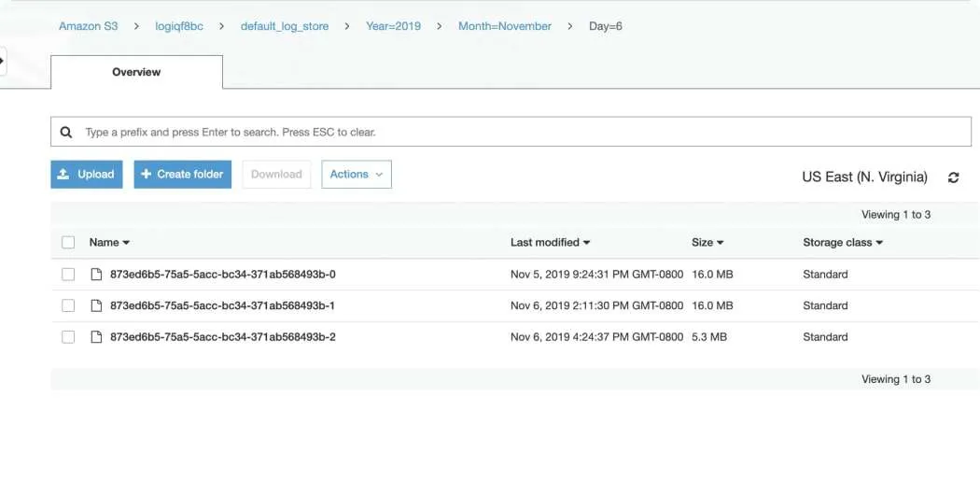Sort by Name column arrow
This screenshot has width=980, height=481.
click(x=126, y=243)
